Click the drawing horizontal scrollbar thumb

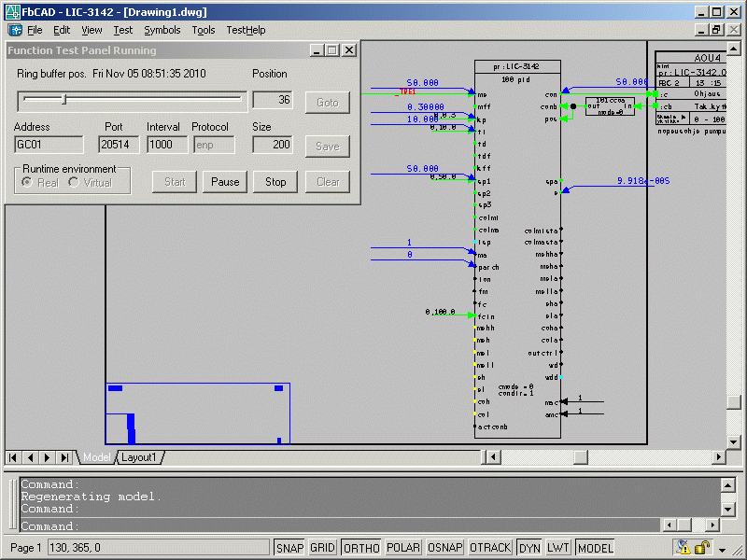(x=580, y=457)
